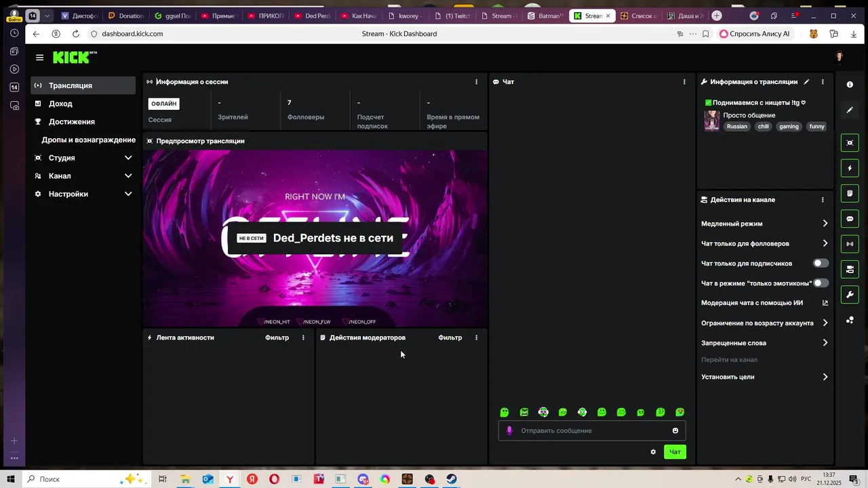868x488 pixels.
Task: Switch to the kworey browser tab
Action: coord(405,16)
